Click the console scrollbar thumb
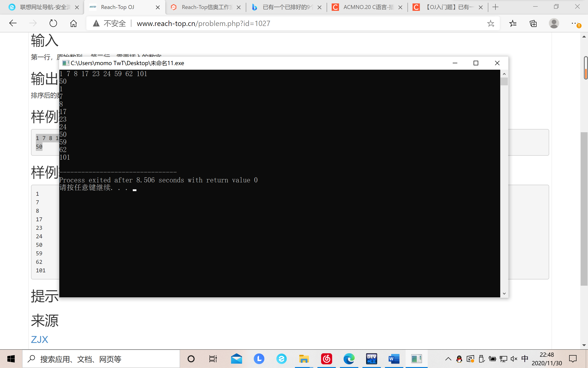 tap(504, 81)
